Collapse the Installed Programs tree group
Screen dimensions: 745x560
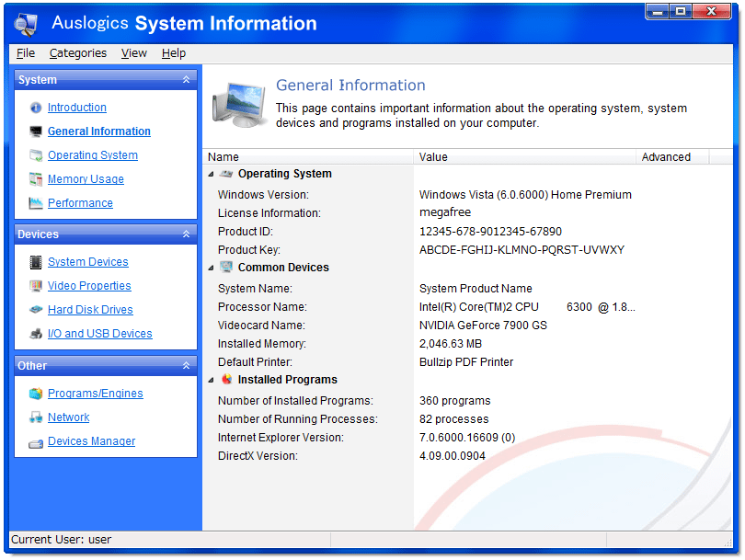pos(211,380)
